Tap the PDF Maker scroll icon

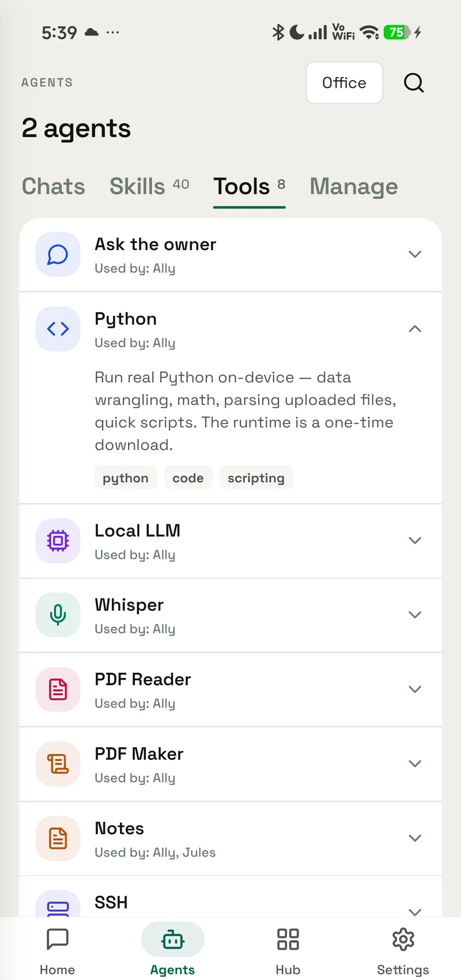click(58, 764)
